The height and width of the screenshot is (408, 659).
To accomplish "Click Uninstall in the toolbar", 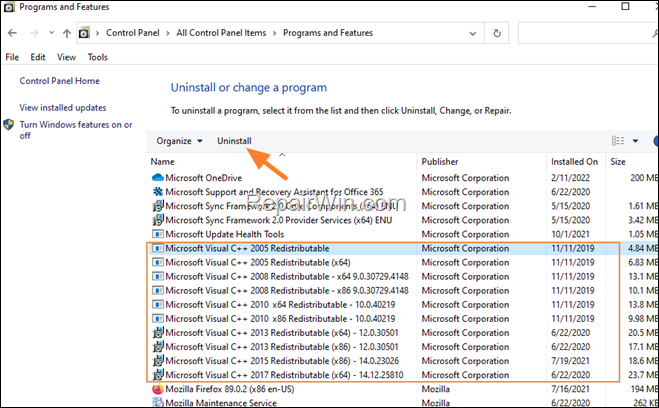I will pyautogui.click(x=234, y=141).
